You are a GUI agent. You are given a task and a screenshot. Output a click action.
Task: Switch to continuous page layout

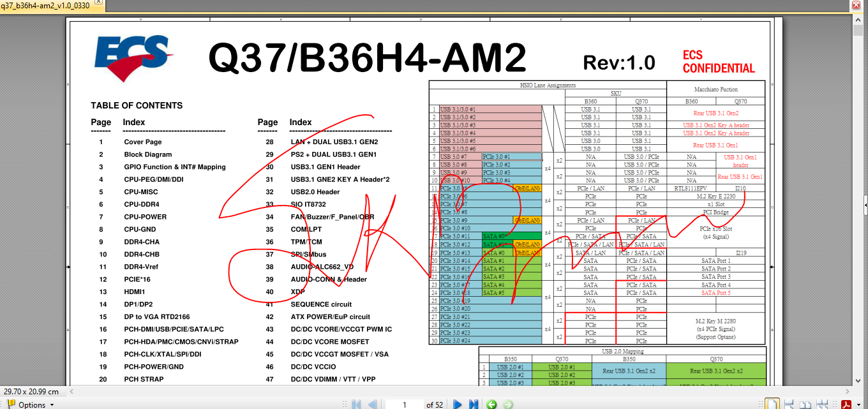click(788, 405)
